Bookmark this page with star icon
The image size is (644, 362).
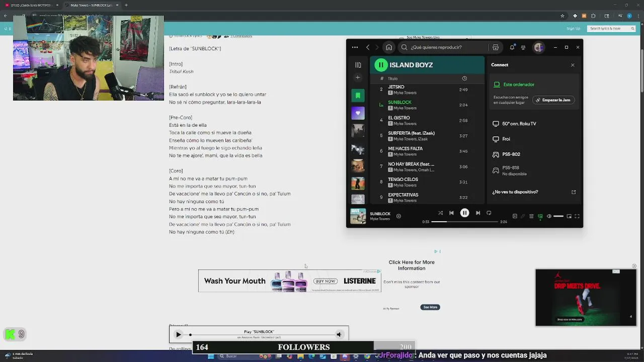coord(562,16)
